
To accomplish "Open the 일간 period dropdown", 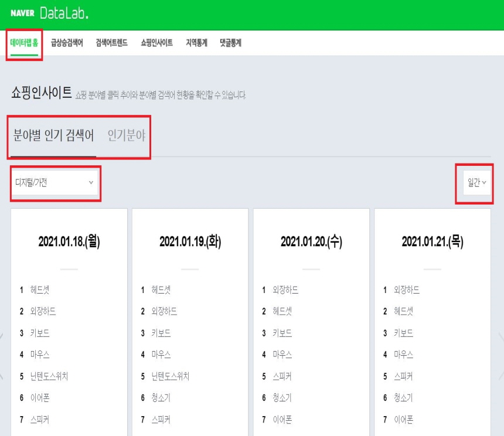I will pos(475,183).
